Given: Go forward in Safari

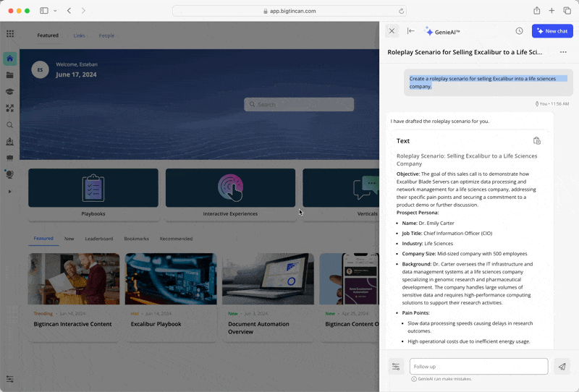Looking at the screenshot, I should pos(83,11).
